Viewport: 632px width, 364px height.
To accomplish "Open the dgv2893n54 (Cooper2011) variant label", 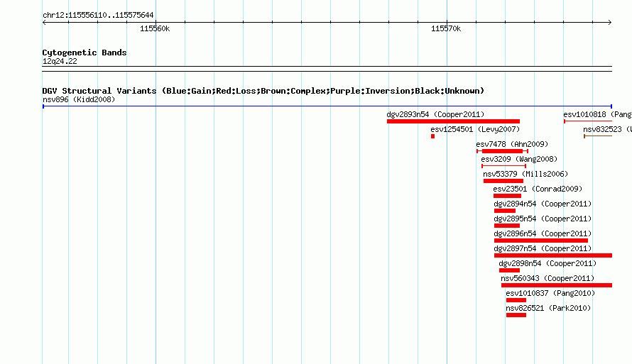I will (435, 114).
